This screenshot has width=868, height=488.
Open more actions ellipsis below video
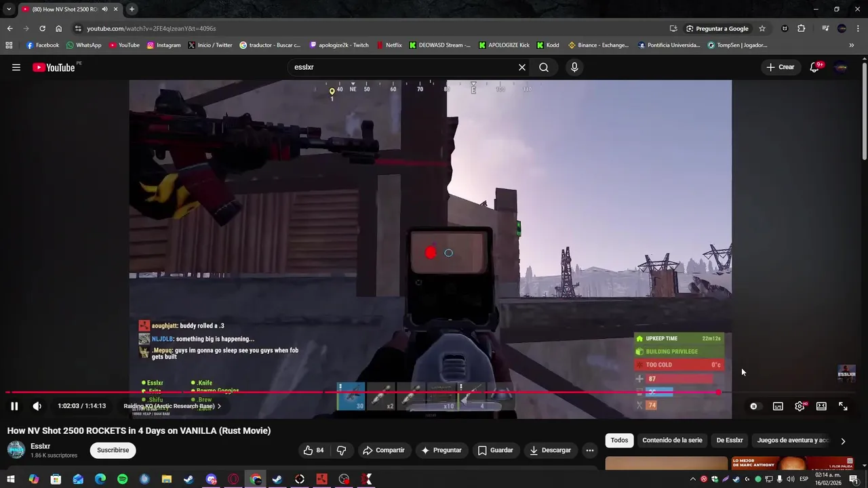coord(590,450)
